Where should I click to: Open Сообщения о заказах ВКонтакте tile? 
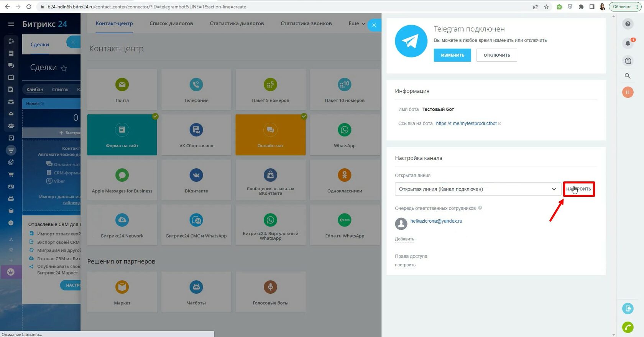[271, 180]
